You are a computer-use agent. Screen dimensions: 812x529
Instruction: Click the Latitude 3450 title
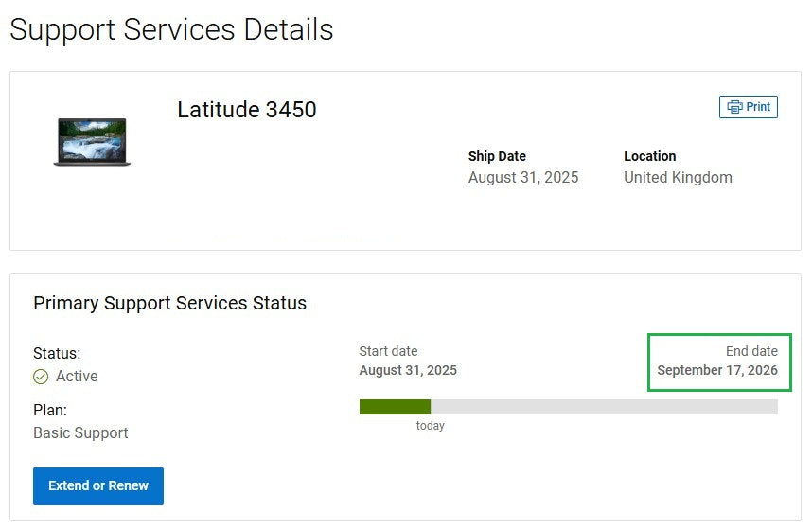(x=246, y=110)
